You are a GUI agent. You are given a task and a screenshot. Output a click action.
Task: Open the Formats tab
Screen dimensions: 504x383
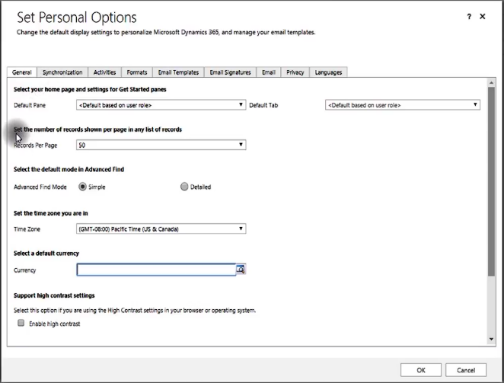(137, 72)
